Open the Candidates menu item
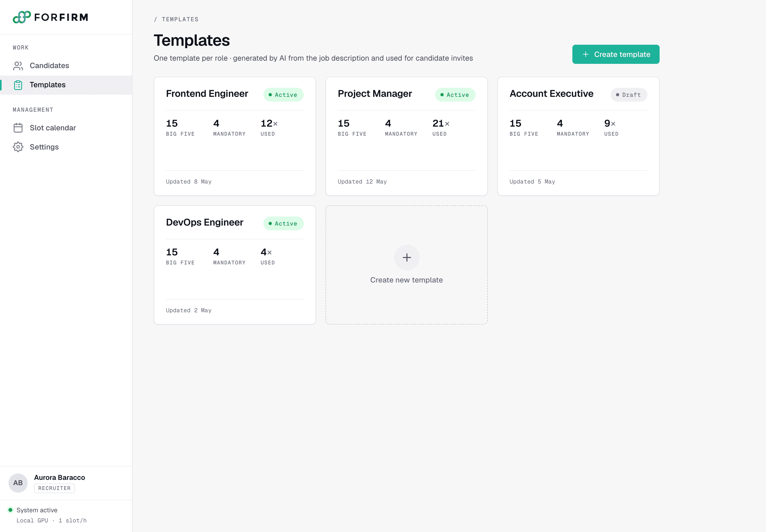Image resolution: width=766 pixels, height=532 pixels. click(x=66, y=66)
